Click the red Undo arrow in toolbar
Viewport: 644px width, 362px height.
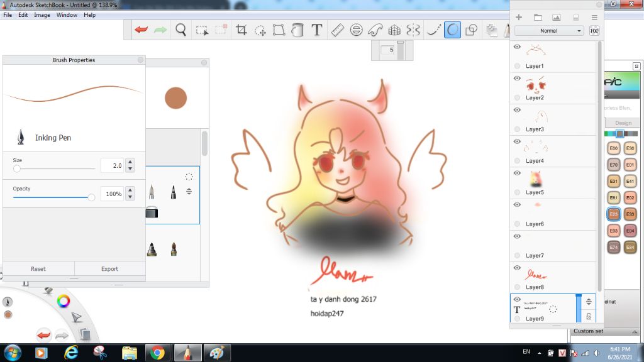(x=141, y=30)
